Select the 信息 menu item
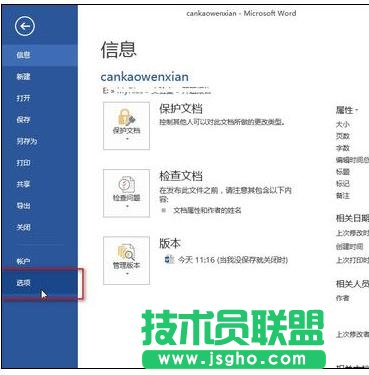The height and width of the screenshot is (375, 369). pos(40,55)
